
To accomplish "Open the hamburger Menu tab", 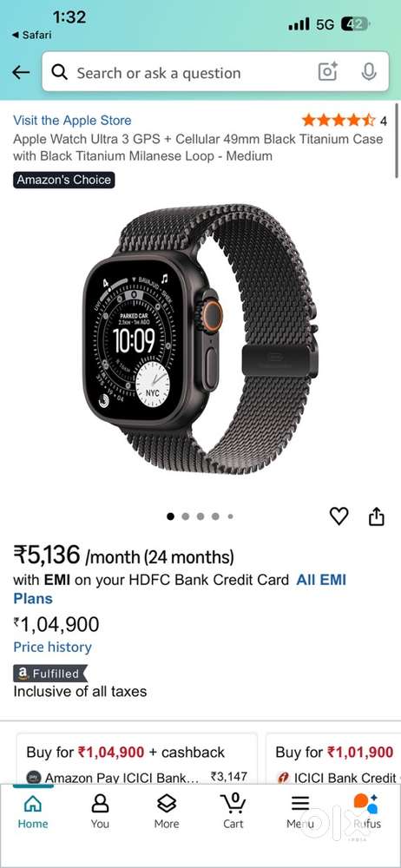I will click(x=300, y=811).
